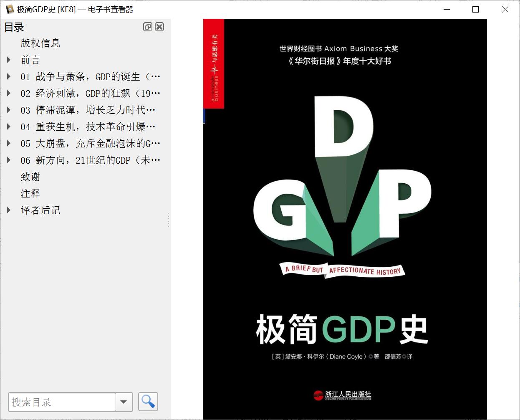Jump to 03 停滞泥潭，增长乏力时代
The image size is (520, 420).
tap(88, 110)
